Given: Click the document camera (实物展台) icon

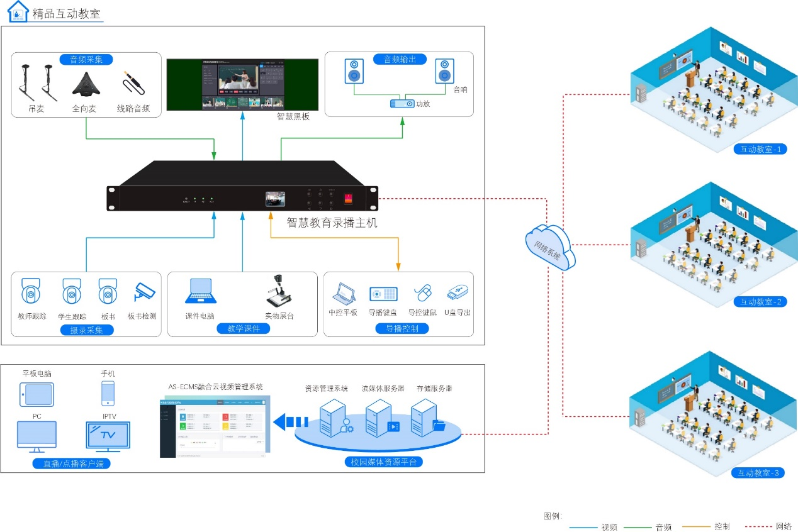Looking at the screenshot, I should coord(278,291).
